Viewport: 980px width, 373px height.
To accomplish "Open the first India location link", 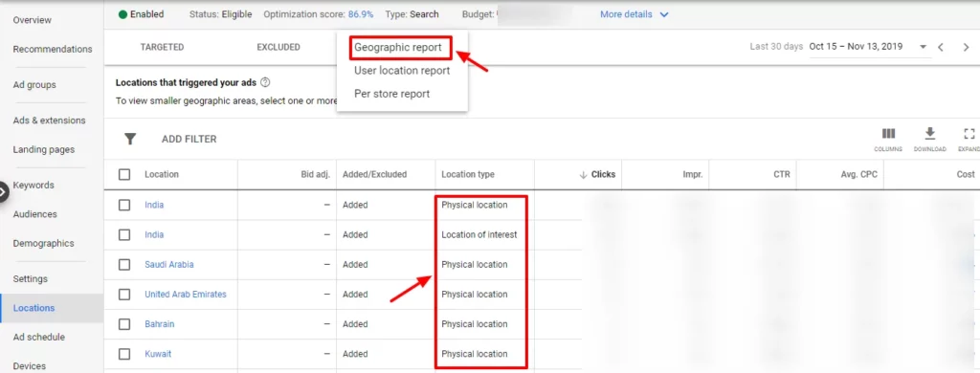I will coord(154,205).
